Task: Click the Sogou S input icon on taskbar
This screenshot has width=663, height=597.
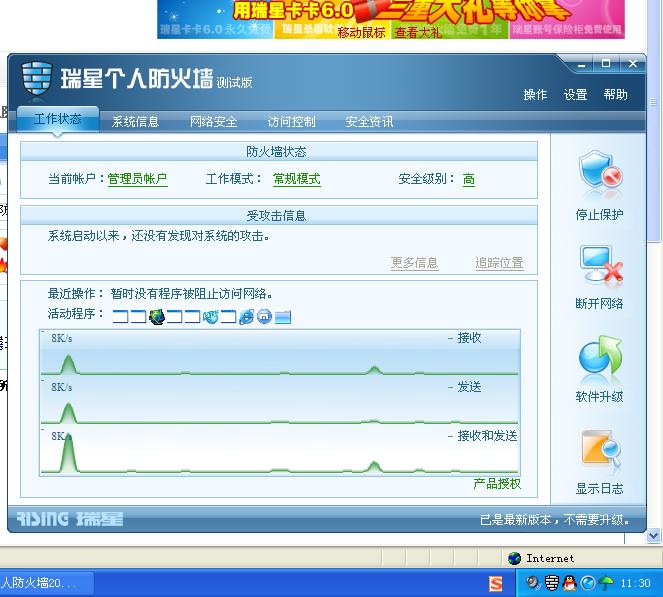Action: coord(495,584)
